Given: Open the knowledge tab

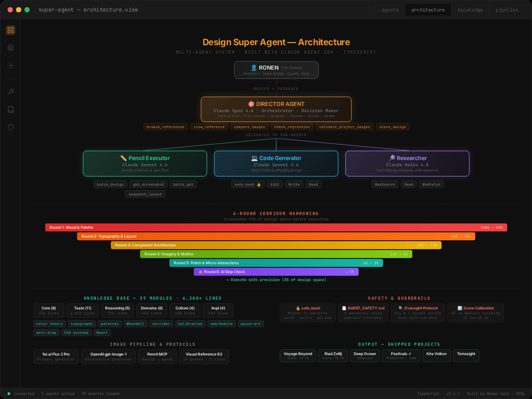Looking at the screenshot, I should [470, 10].
